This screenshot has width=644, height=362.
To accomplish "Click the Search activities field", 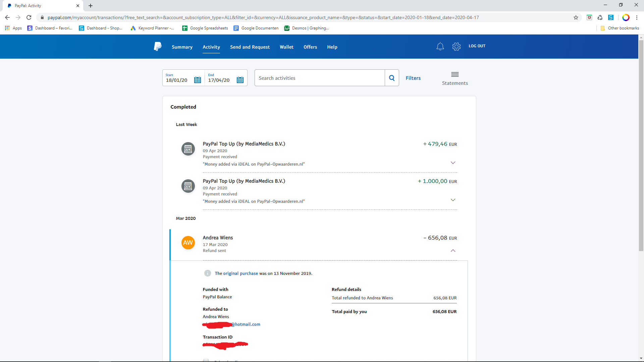I will point(320,78).
